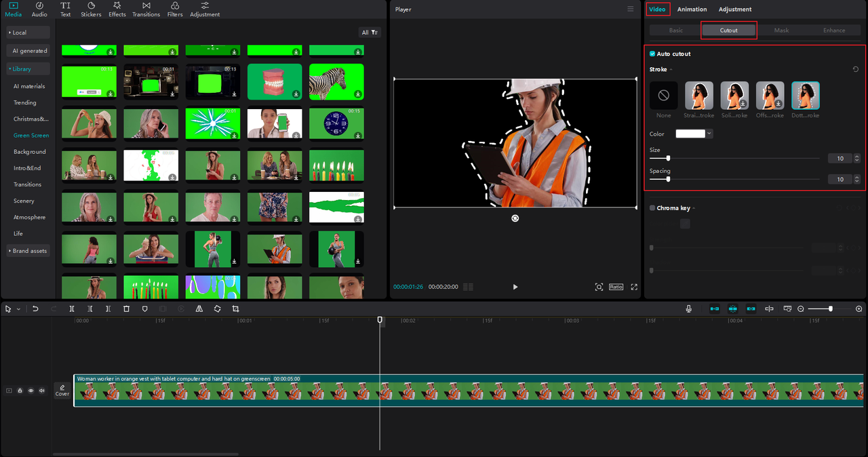Select the Transitions icon in top toolbar
868x457 pixels.
pos(146,9)
